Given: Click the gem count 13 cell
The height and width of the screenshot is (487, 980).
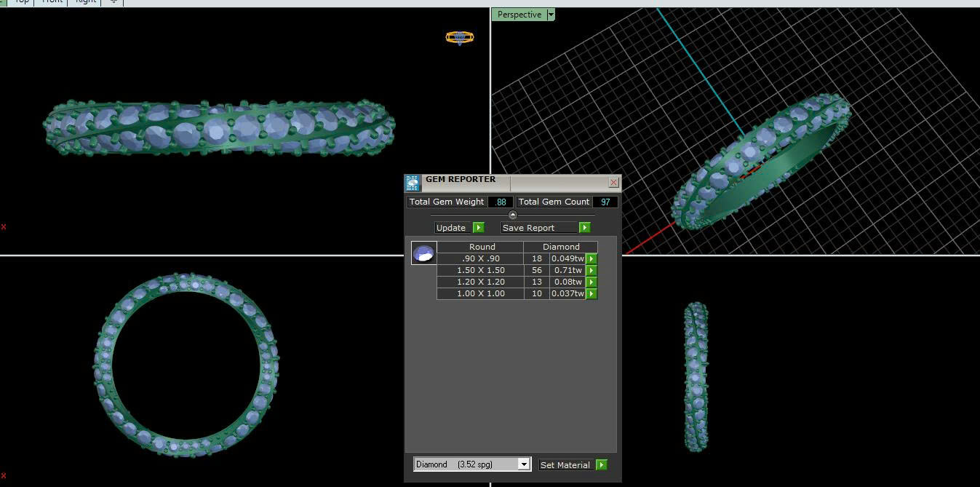Looking at the screenshot, I should (x=537, y=282).
